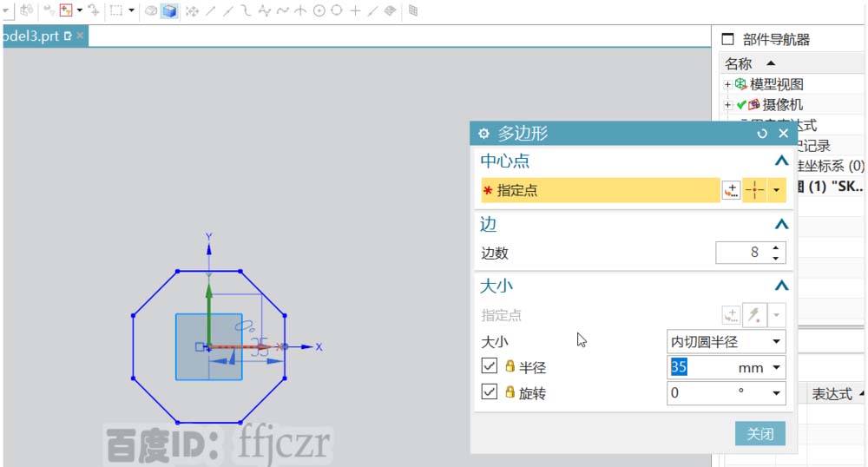Reset the polygon dialog with circular arrow

tap(762, 134)
